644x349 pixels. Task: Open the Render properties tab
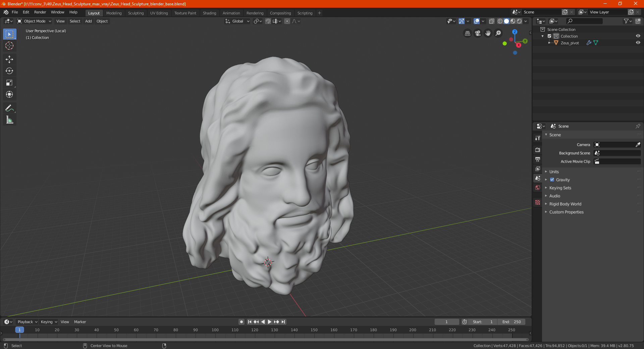tap(538, 150)
